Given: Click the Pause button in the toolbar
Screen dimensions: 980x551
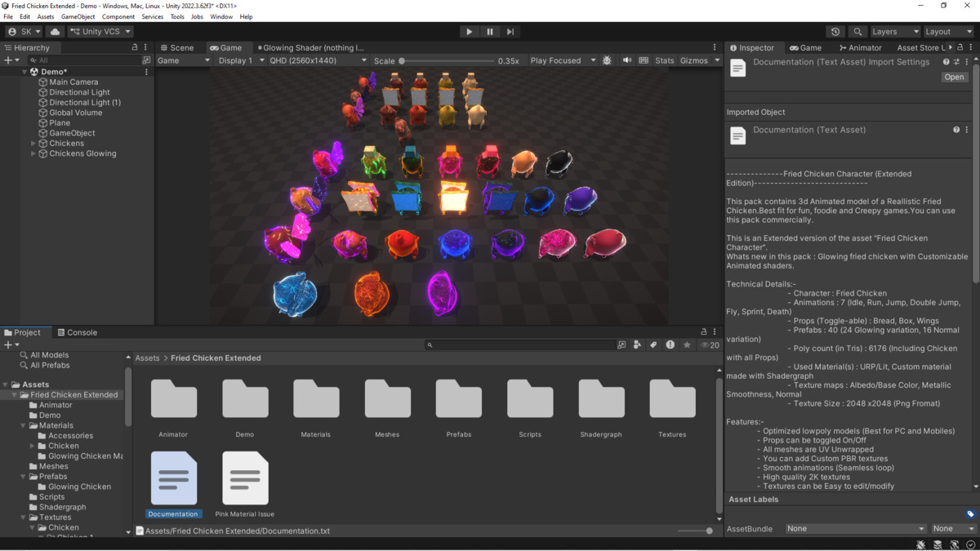Looking at the screenshot, I should [x=490, y=32].
